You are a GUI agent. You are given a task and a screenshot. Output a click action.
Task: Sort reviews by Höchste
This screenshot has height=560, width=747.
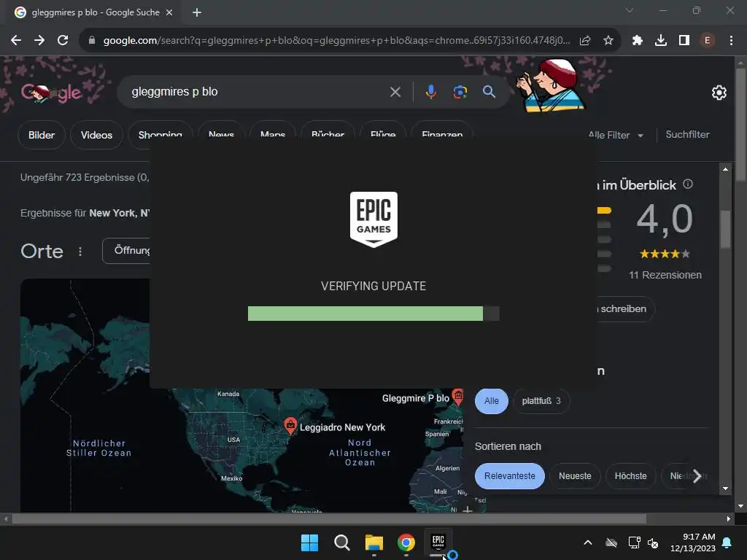tap(631, 476)
